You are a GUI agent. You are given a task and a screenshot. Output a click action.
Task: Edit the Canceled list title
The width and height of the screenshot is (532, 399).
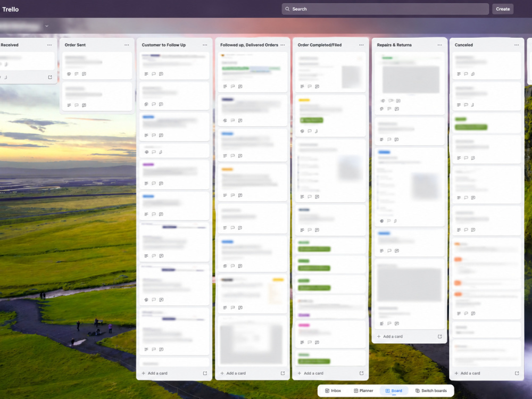pyautogui.click(x=463, y=45)
